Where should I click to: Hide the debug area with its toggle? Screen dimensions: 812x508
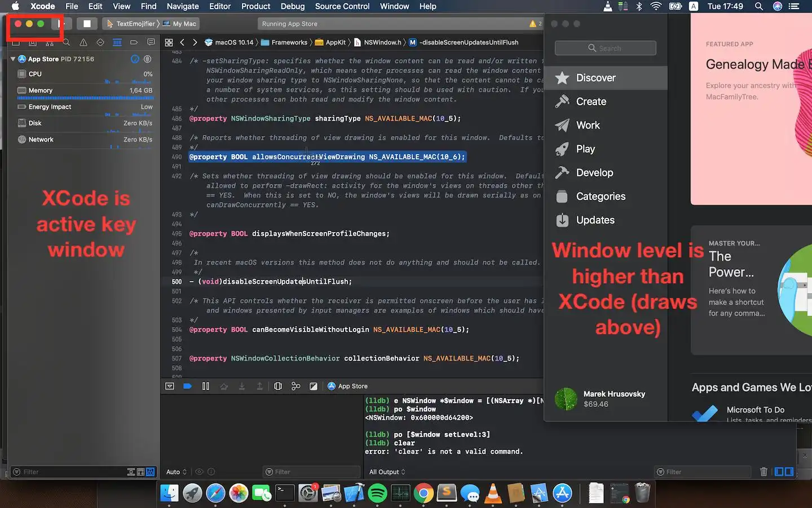click(170, 386)
